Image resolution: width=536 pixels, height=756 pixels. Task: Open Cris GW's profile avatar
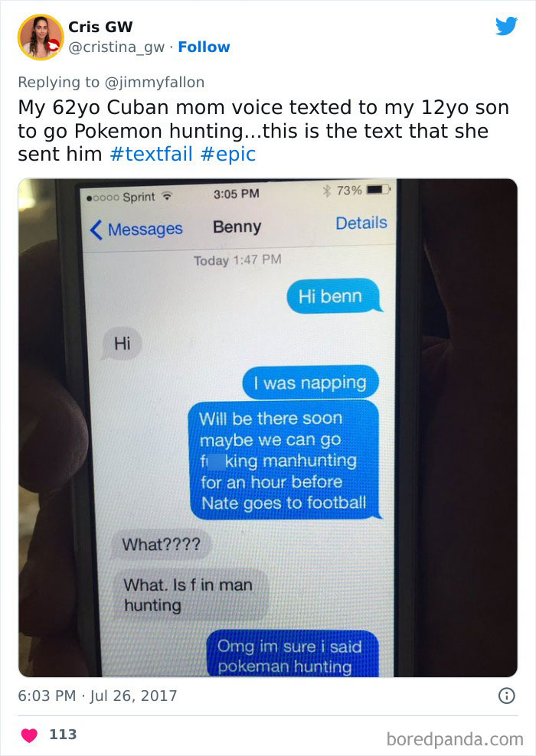pyautogui.click(x=41, y=37)
